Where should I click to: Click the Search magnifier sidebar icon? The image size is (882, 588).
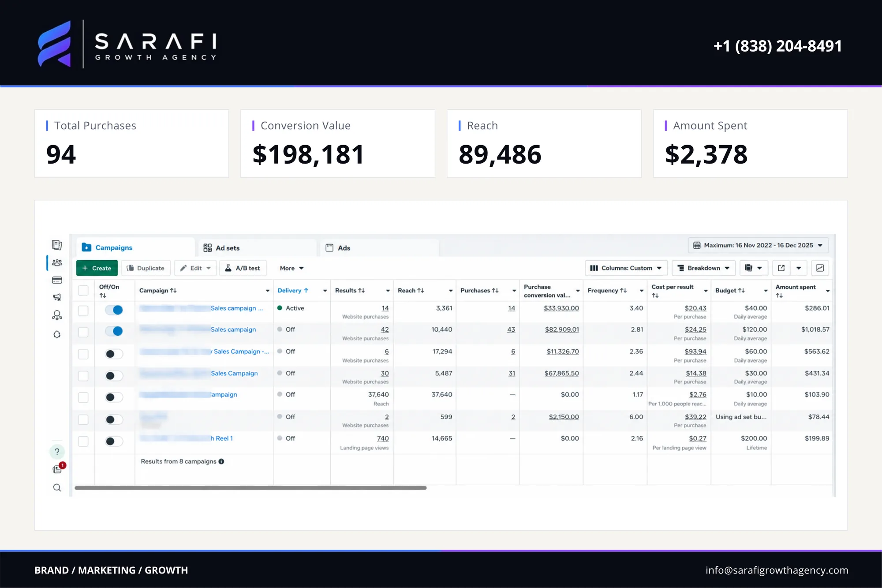[x=57, y=487]
